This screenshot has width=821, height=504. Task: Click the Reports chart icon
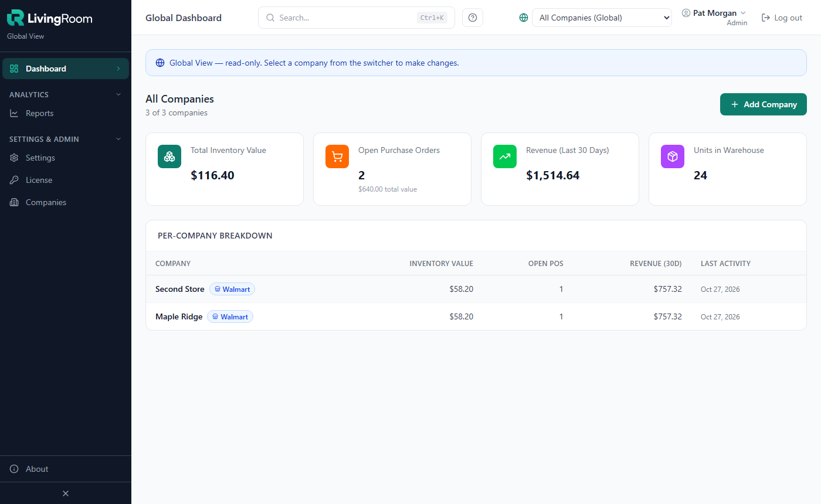pos(14,113)
